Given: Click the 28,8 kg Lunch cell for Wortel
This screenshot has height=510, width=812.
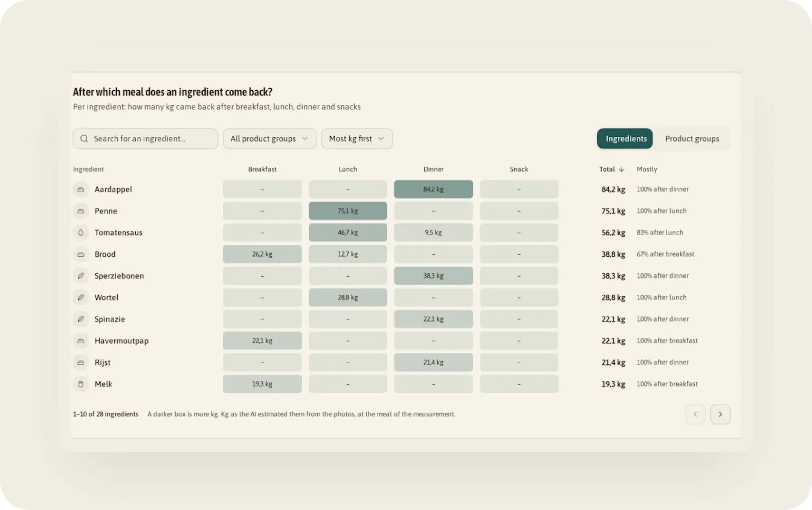Looking at the screenshot, I should 348,297.
